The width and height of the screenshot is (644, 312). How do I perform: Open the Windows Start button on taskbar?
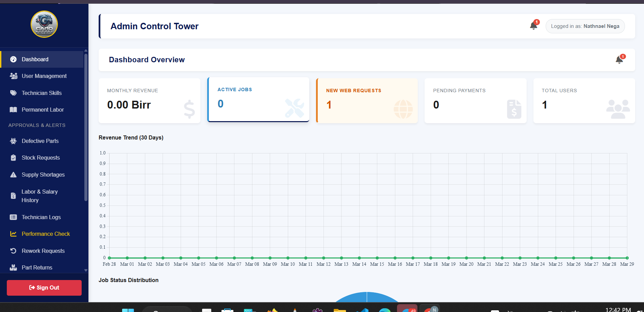[128, 310]
